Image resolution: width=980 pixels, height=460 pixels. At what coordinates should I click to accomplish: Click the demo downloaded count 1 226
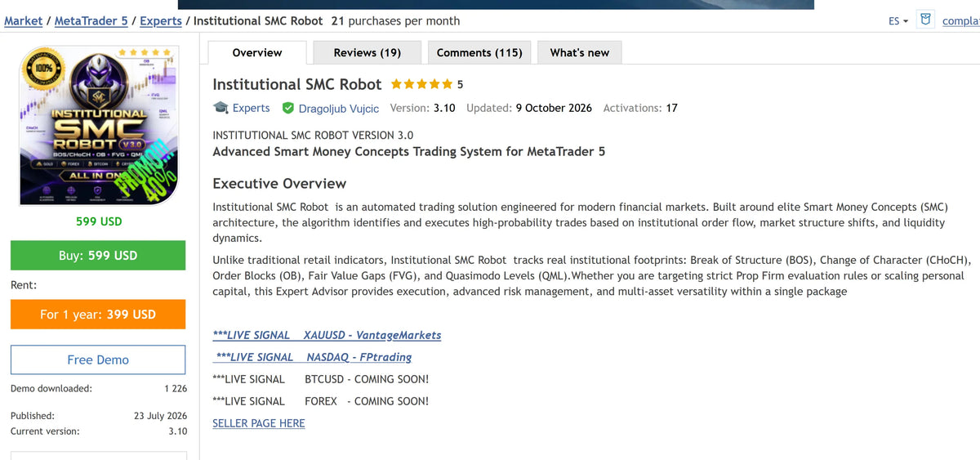coord(176,389)
